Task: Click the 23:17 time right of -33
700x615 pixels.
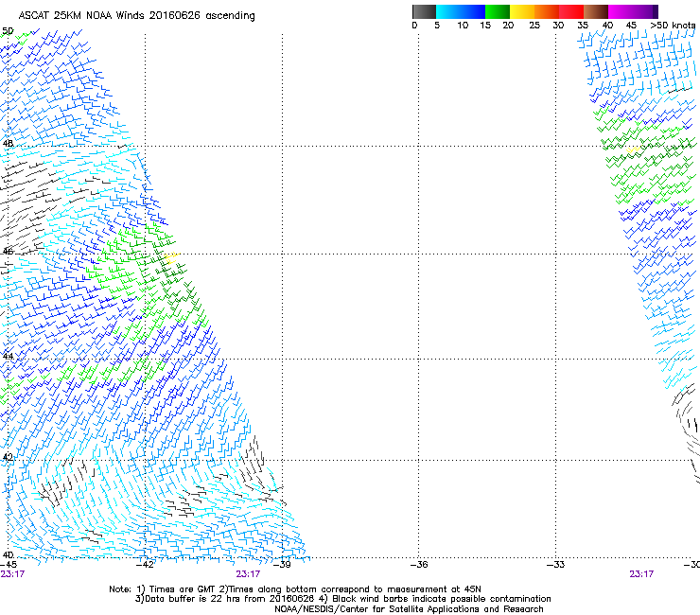Action: [x=641, y=574]
